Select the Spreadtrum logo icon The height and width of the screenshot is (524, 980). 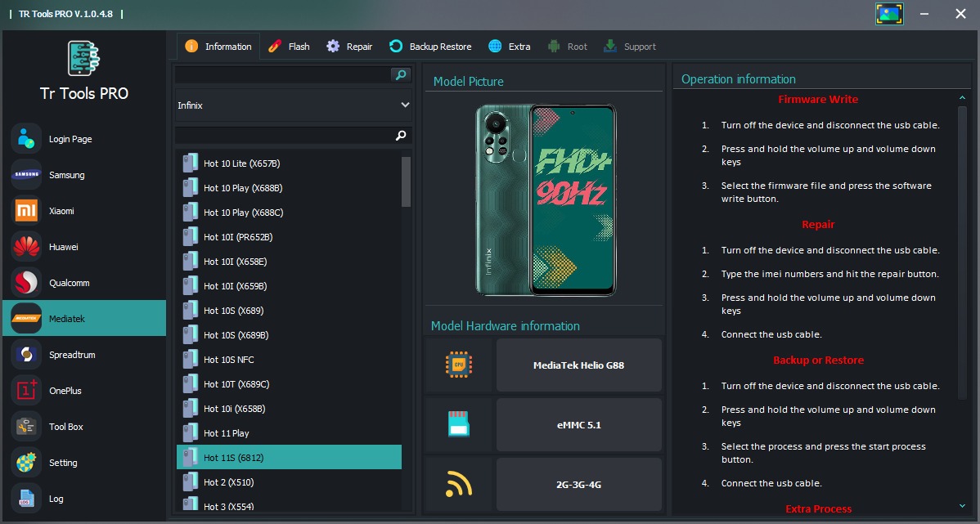pos(26,354)
